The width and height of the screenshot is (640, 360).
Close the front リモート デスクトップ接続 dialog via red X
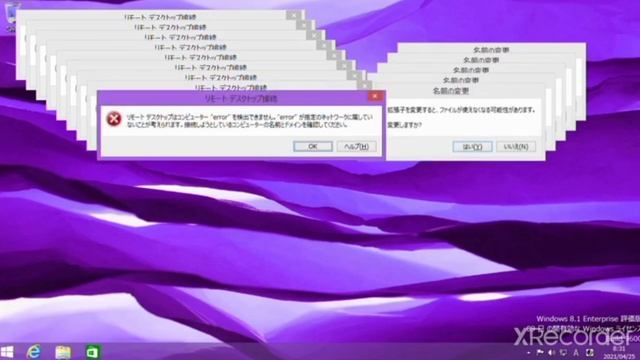(x=375, y=96)
